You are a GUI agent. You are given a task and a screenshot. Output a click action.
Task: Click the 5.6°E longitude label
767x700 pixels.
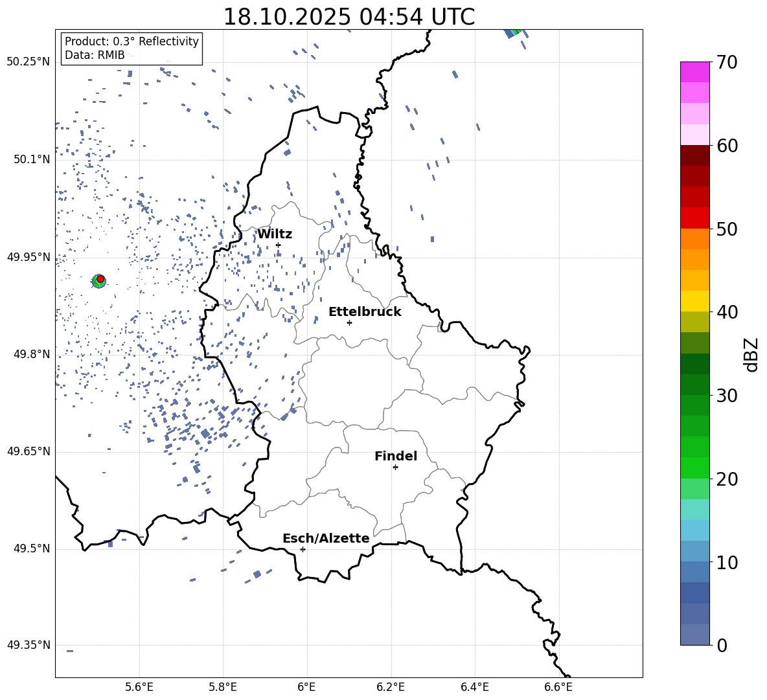[139, 687]
